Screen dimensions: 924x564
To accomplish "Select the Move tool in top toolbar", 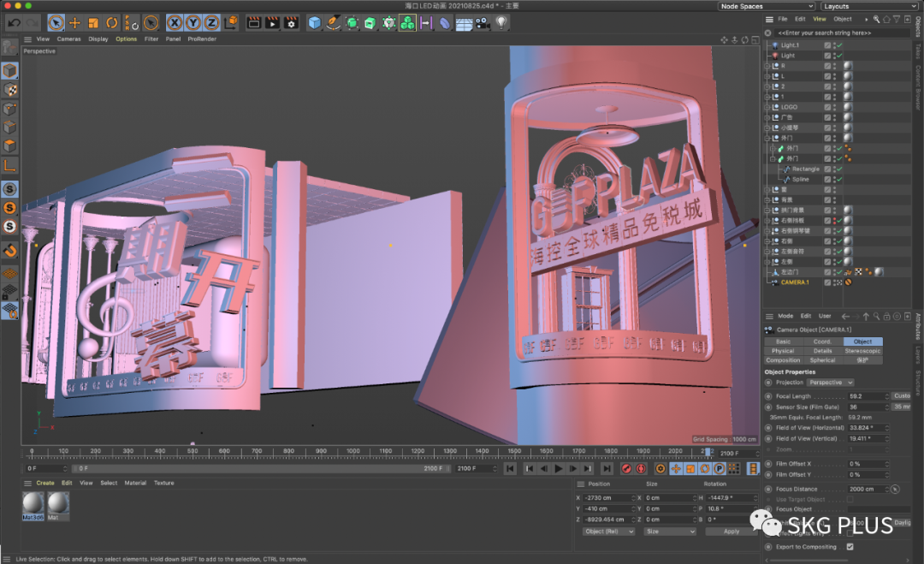I will click(74, 23).
